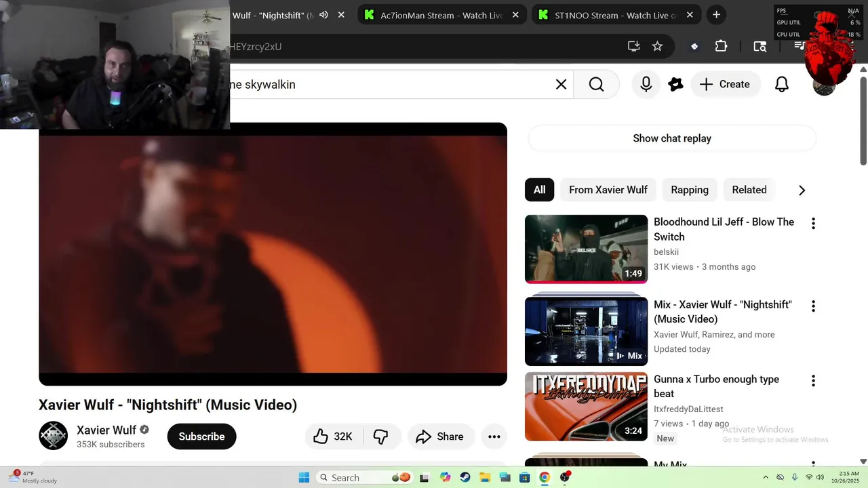Like the video with 32K likes
Viewport: 868px width, 488px height.
[x=334, y=436]
